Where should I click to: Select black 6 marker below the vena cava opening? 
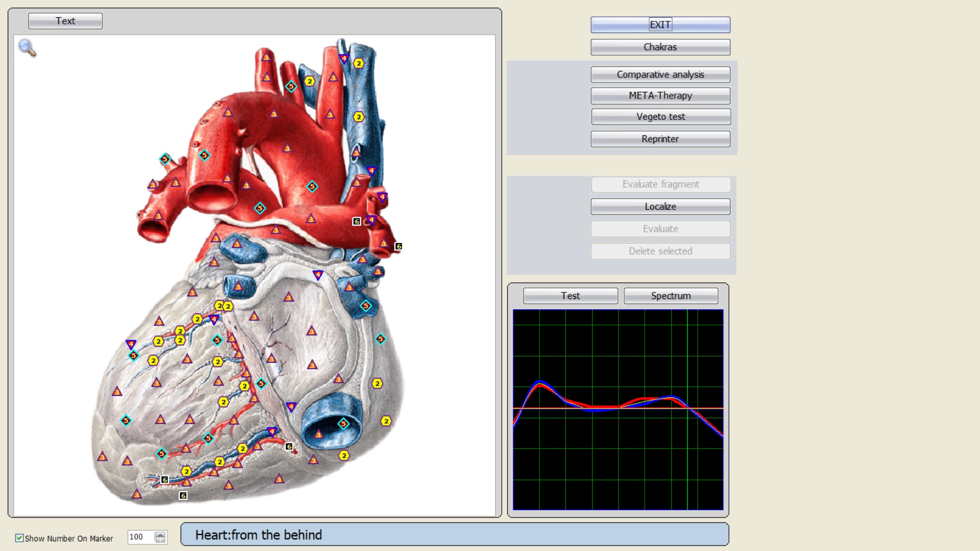[x=289, y=446]
